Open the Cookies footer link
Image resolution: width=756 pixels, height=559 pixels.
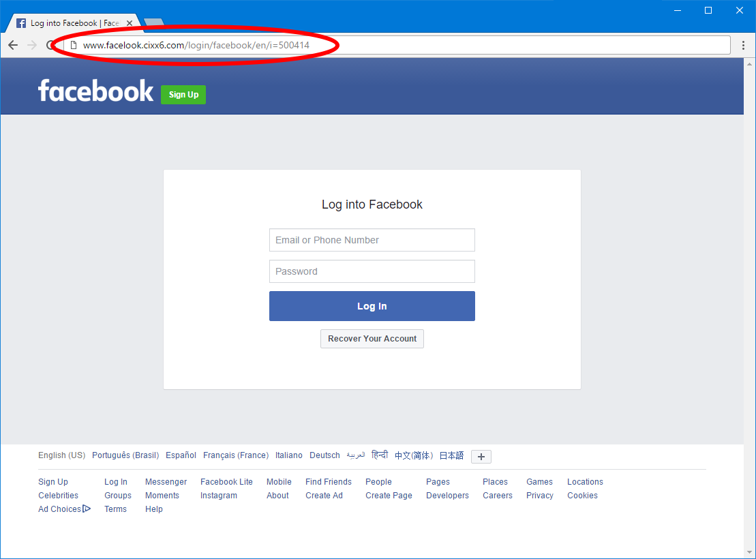[x=582, y=496]
